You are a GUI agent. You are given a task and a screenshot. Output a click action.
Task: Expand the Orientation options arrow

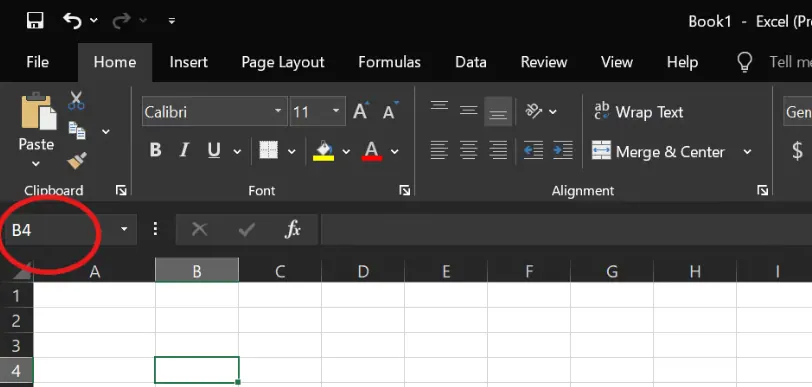coord(553,112)
